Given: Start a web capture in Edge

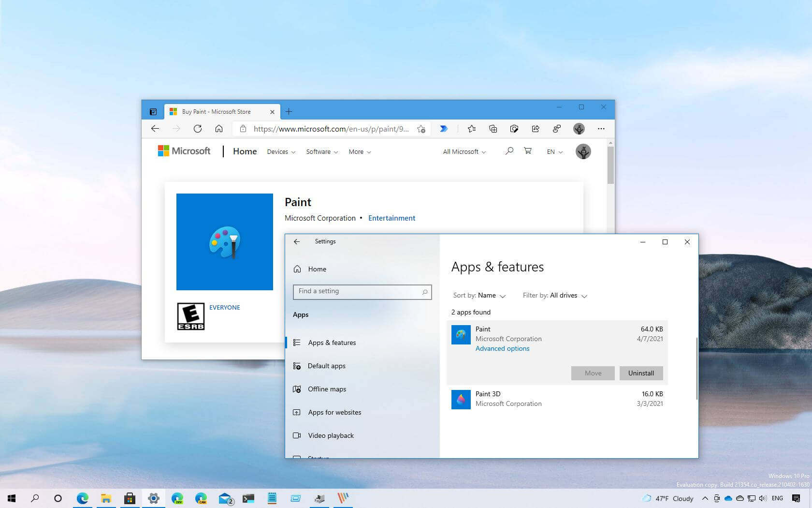Looking at the screenshot, I should [514, 129].
